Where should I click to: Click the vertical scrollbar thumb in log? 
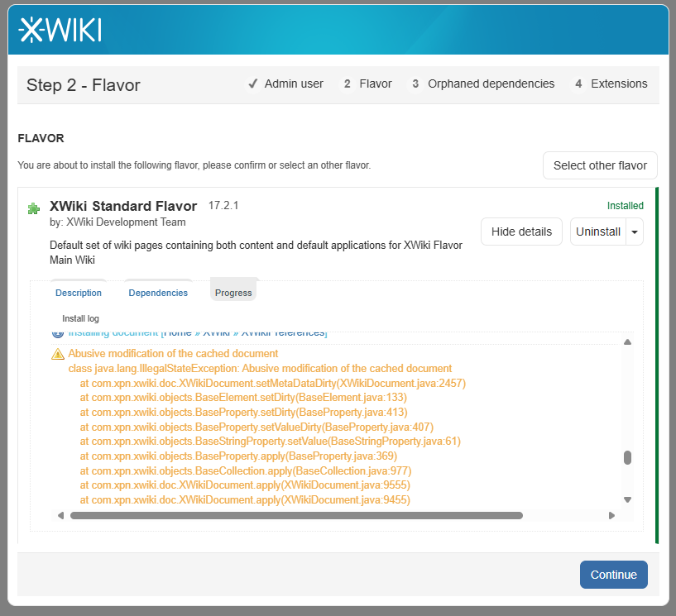pyautogui.click(x=628, y=457)
